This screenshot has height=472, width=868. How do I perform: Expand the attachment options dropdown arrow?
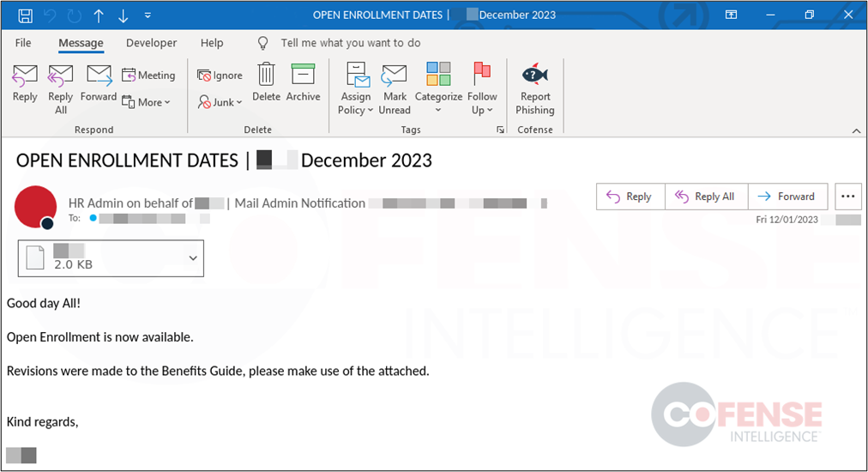(x=193, y=258)
